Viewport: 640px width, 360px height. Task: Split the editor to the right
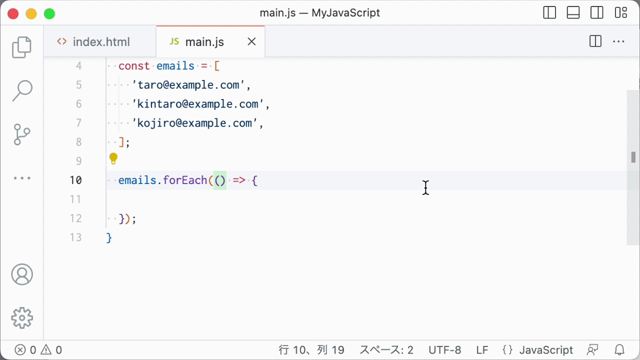(x=595, y=41)
